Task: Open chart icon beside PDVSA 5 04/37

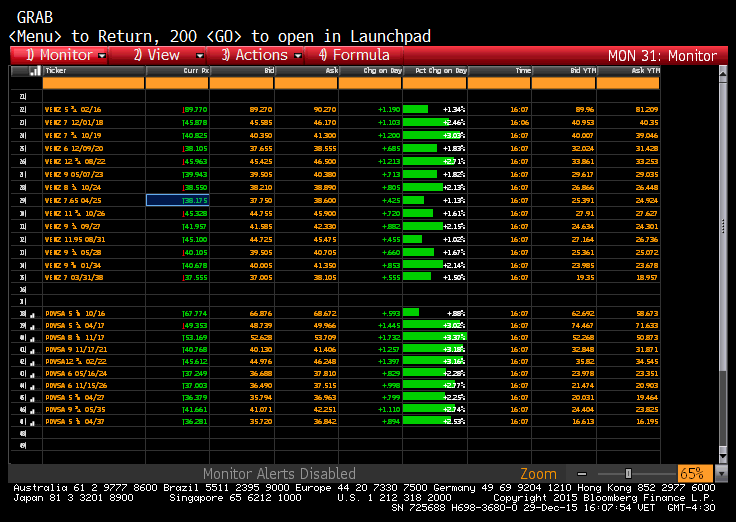Action: (x=32, y=423)
